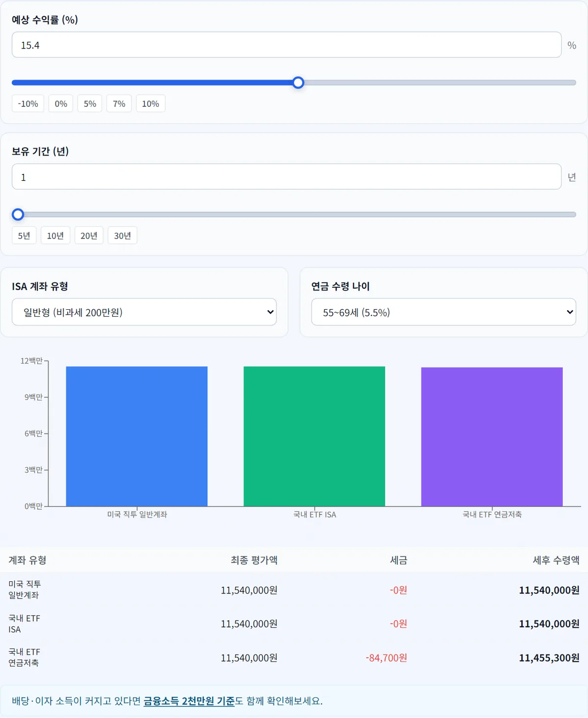The width and height of the screenshot is (588, 718).
Task: Select the 10년 holding period preset
Action: click(55, 236)
